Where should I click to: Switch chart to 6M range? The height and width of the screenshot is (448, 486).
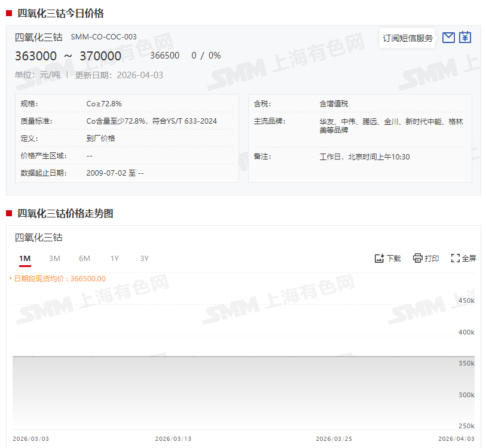[84, 258]
